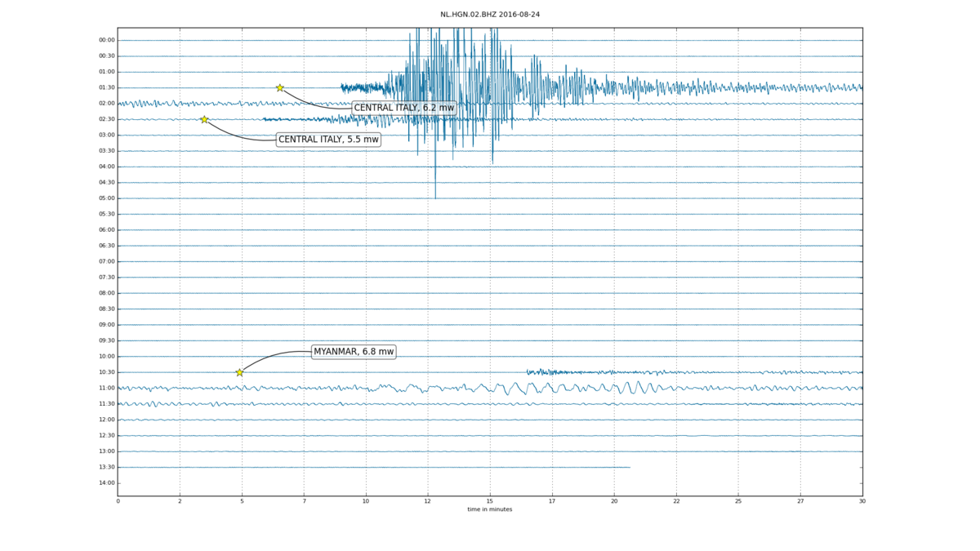Click the 'CENTRAL ITALY, 6.2 mw' annotation label
This screenshot has height=551, width=980.
click(403, 108)
